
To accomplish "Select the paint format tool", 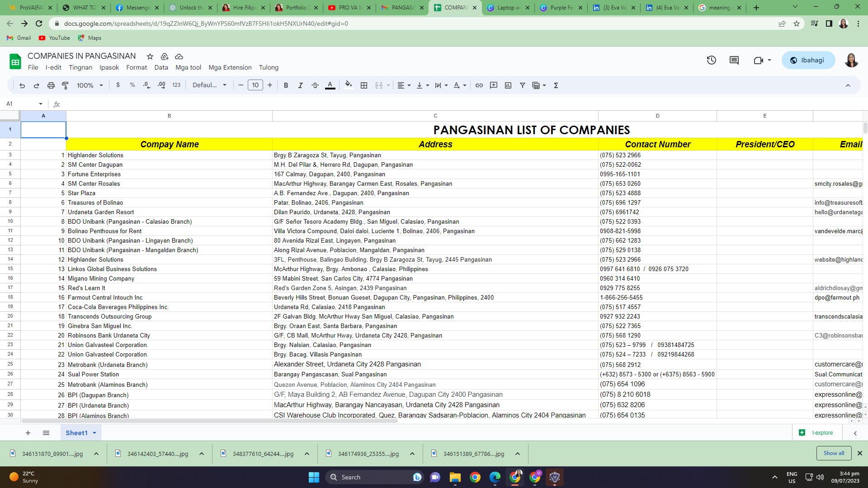I will click(66, 85).
